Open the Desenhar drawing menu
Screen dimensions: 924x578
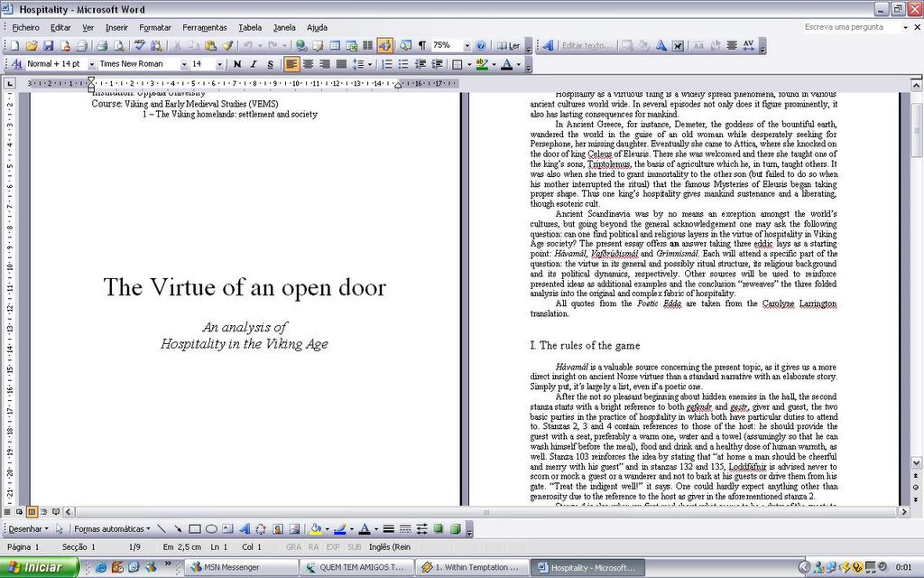(28, 529)
